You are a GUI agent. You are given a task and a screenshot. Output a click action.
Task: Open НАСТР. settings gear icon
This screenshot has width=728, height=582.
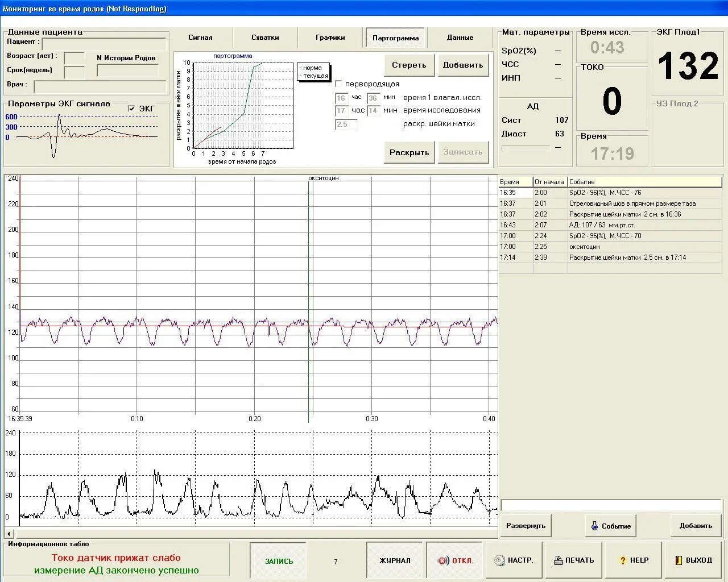[514, 560]
